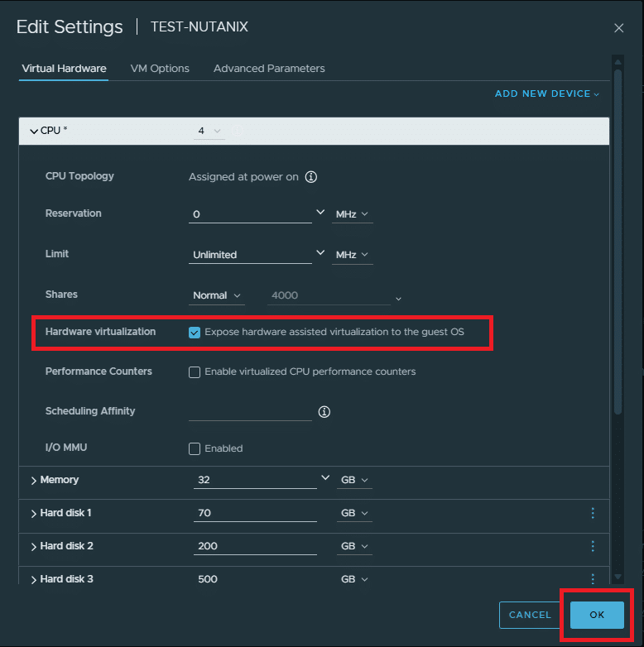Expand the Memory section
644x647 pixels.
pos(34,481)
